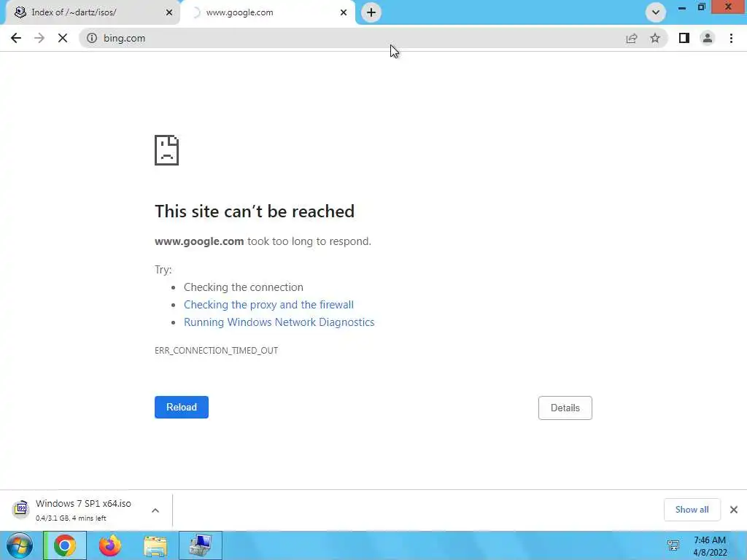Close the Index of /~dartz/isos/ tab
747x560 pixels.
tap(169, 12)
